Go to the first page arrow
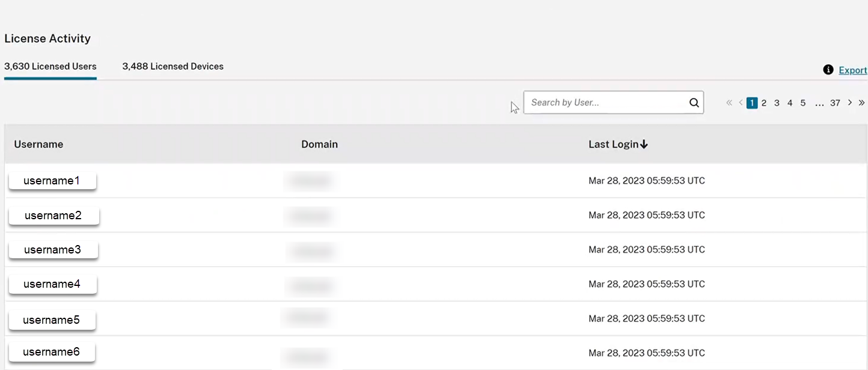The height and width of the screenshot is (370, 868). (x=729, y=103)
